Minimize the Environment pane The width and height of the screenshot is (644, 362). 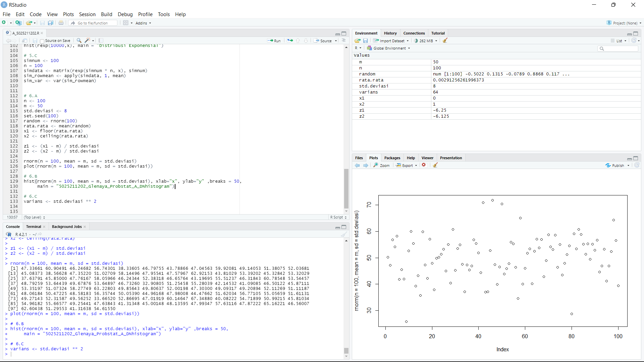[x=629, y=34]
